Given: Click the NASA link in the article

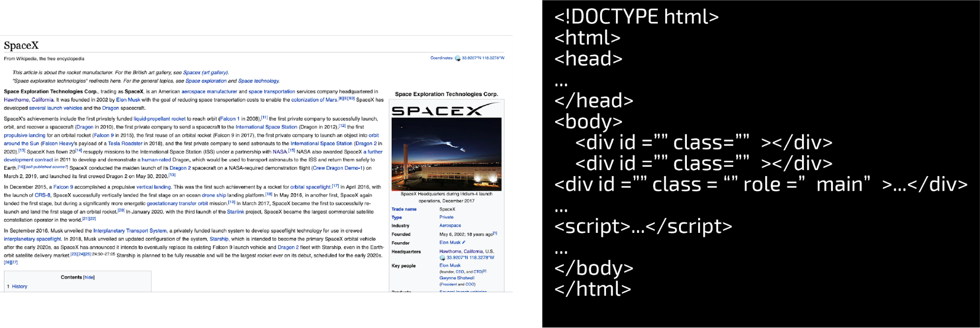Looking at the screenshot, I should click(x=279, y=152).
